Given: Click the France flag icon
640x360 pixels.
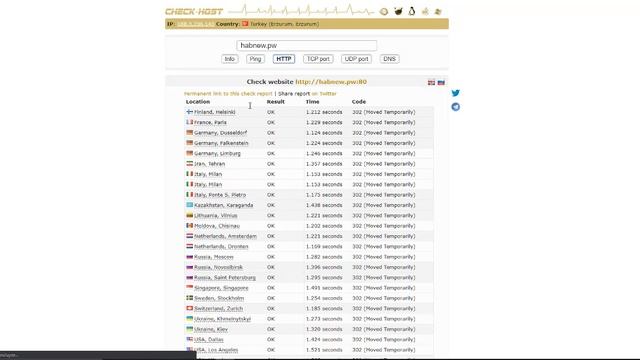Looking at the screenshot, I should click(x=189, y=122).
